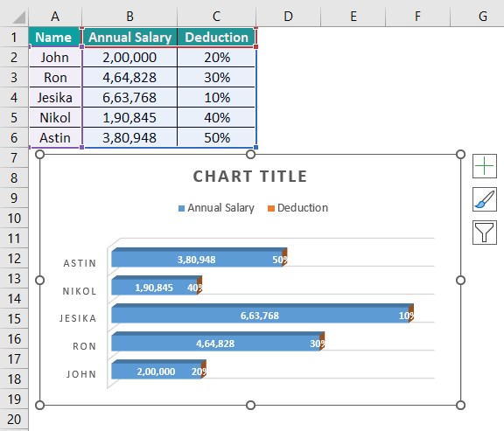Select column F header
Screen dimensions: 504x431
pyautogui.click(x=417, y=16)
